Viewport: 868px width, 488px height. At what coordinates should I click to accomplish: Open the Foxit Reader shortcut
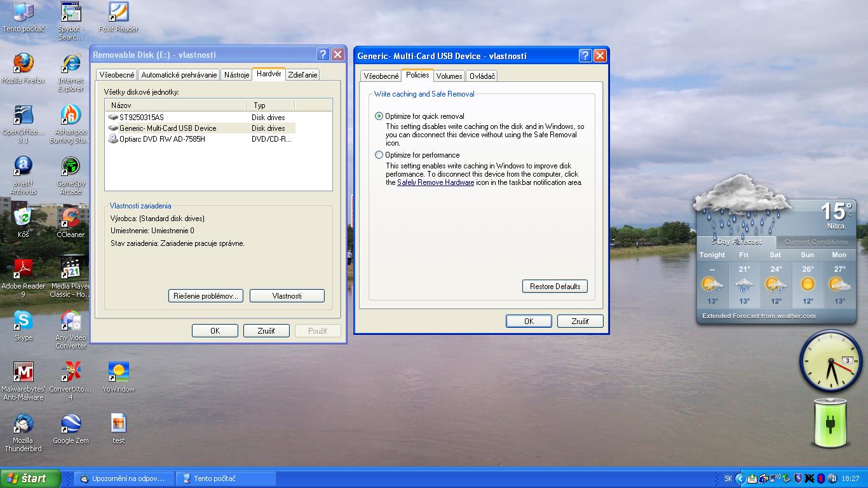point(118,13)
